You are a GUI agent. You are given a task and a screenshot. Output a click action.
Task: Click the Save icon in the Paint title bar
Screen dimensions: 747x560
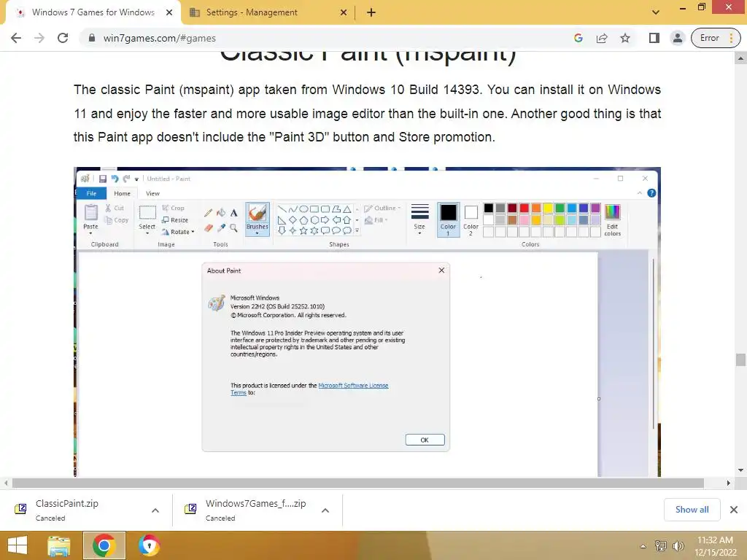[102, 179]
